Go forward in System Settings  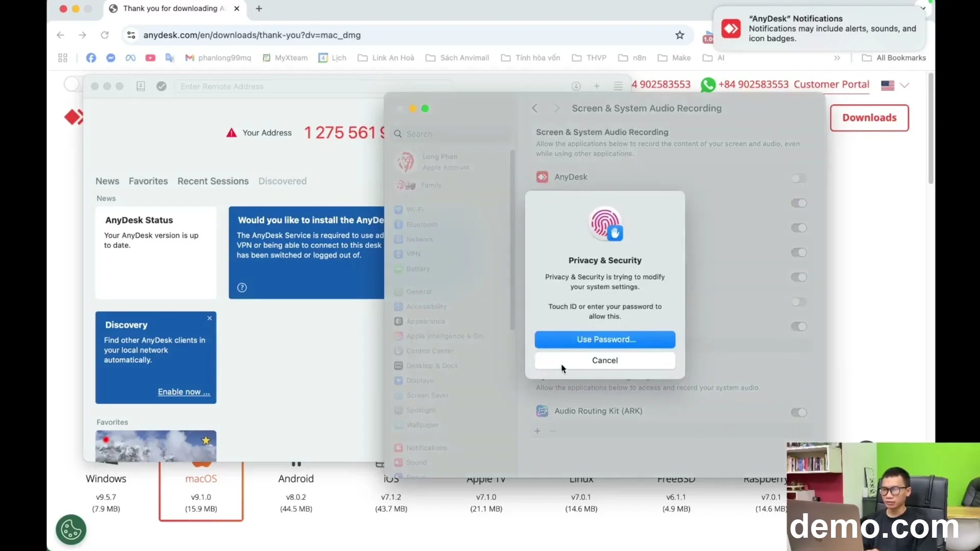(x=557, y=108)
